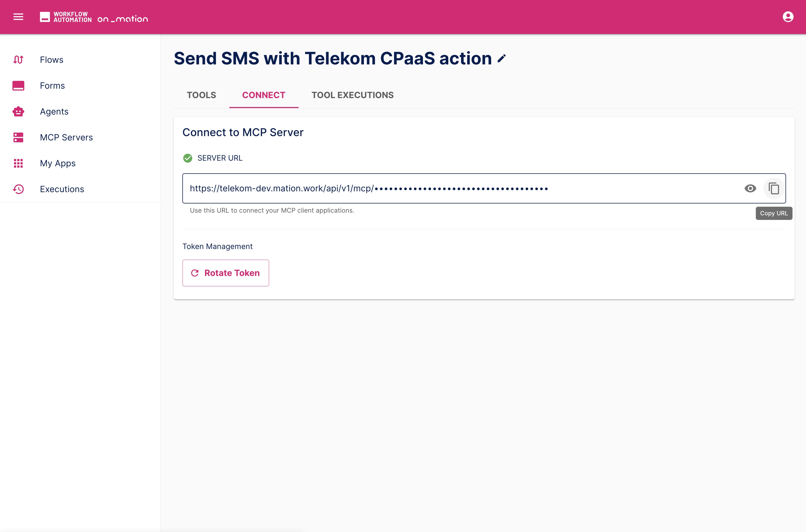Navigate to My Apps
This screenshot has height=532, width=806.
(58, 163)
